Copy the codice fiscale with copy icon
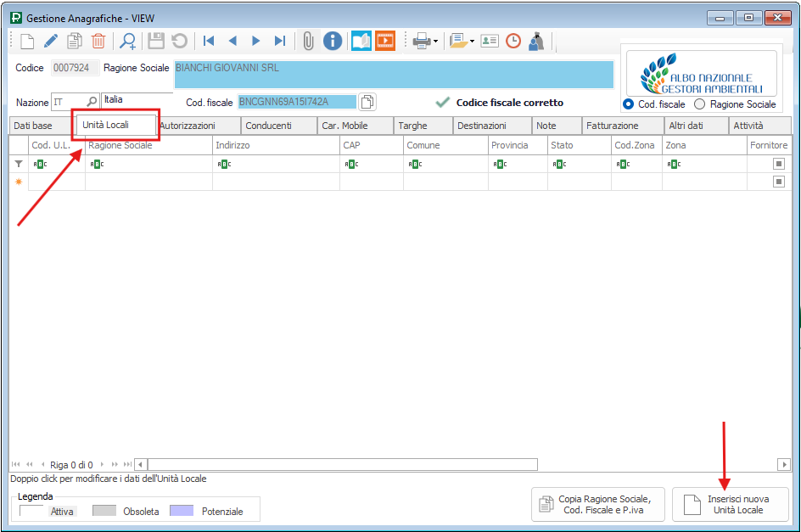The width and height of the screenshot is (801, 532). [x=367, y=102]
